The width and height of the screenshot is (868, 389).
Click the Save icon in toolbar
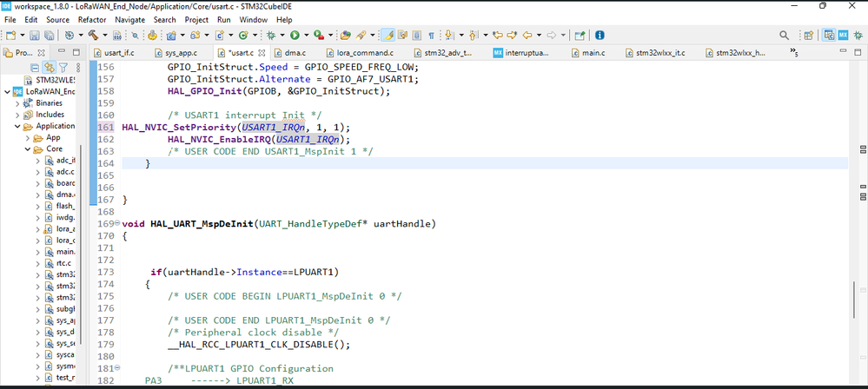coord(35,36)
